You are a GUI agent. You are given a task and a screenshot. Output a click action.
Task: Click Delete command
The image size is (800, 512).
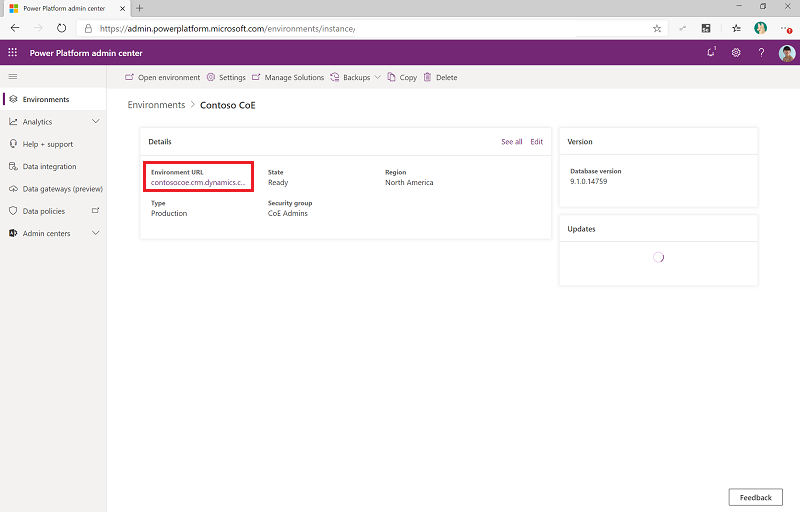[x=440, y=78]
